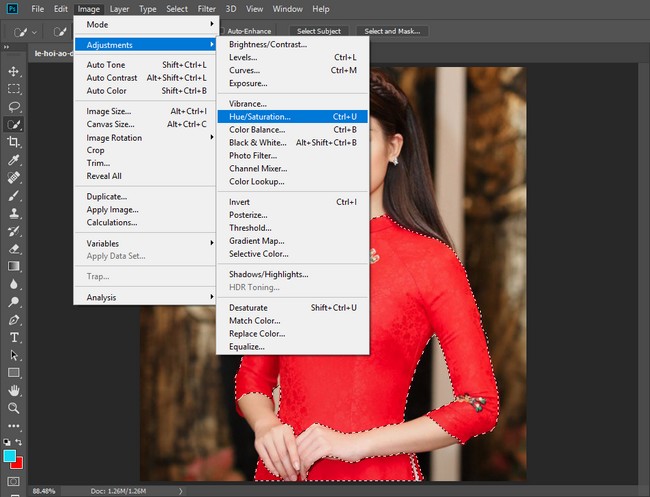Open the Type menu
This screenshot has height=497, width=650.
(148, 9)
